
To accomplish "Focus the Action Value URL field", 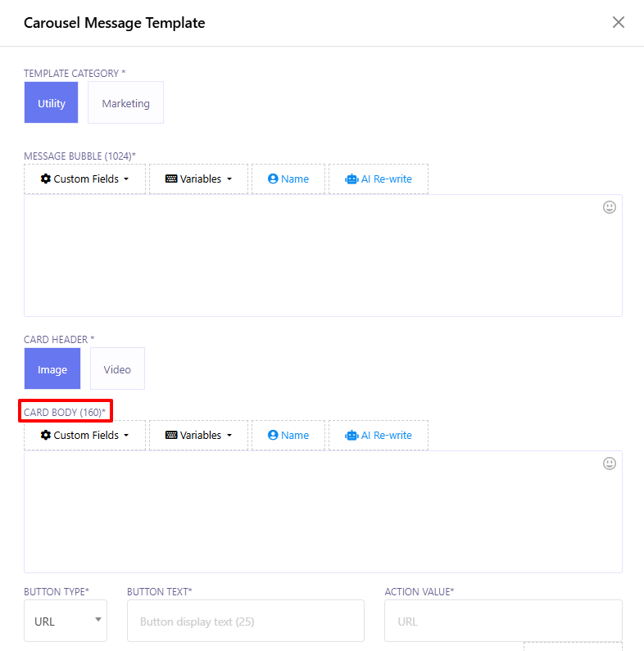I will click(x=502, y=621).
